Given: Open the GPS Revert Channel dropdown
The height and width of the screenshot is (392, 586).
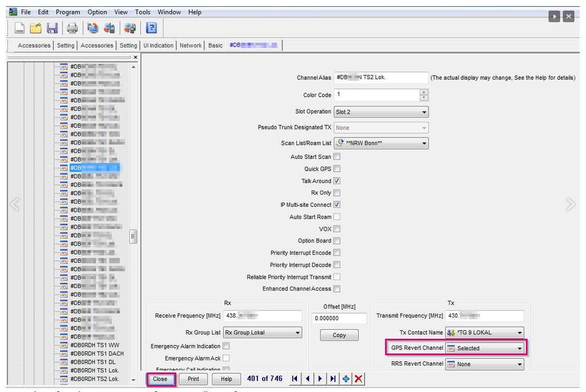Looking at the screenshot, I should tap(485, 349).
